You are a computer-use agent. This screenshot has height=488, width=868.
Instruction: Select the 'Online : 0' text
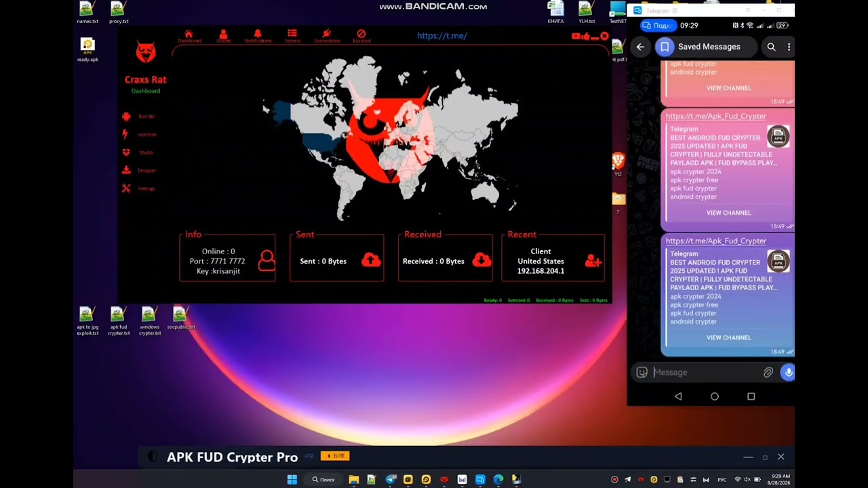click(x=218, y=251)
